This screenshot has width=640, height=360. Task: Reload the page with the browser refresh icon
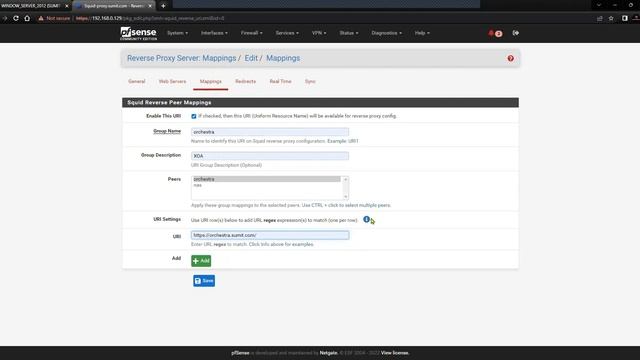point(16,18)
